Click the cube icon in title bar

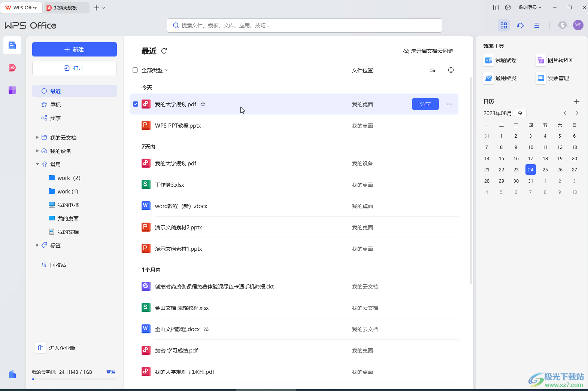508,7
